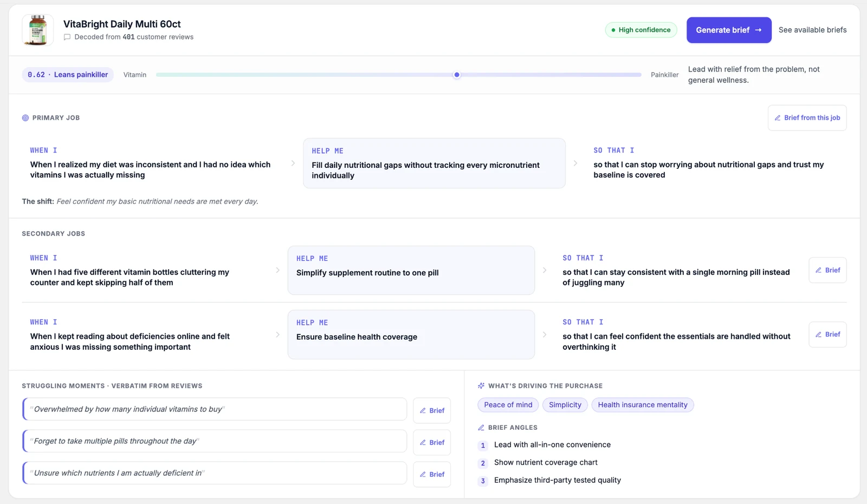
Task: Click the VitaBright Daily Multi 60ct title
Action: [x=122, y=24]
